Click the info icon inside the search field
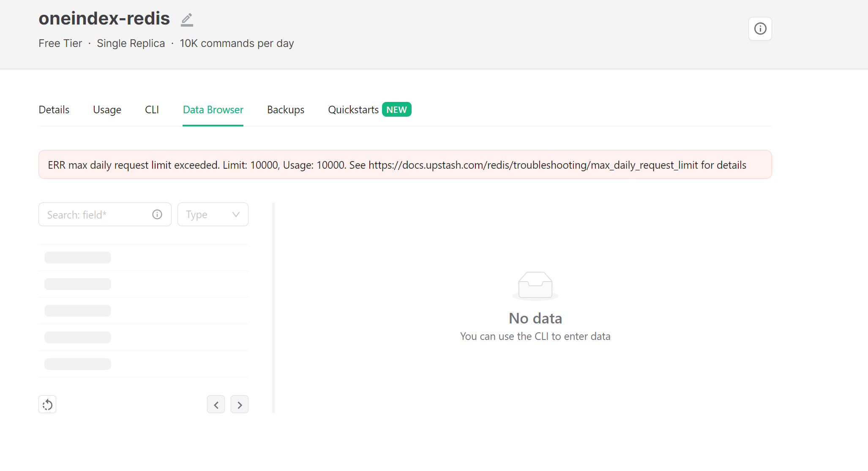868x471 pixels. click(157, 214)
